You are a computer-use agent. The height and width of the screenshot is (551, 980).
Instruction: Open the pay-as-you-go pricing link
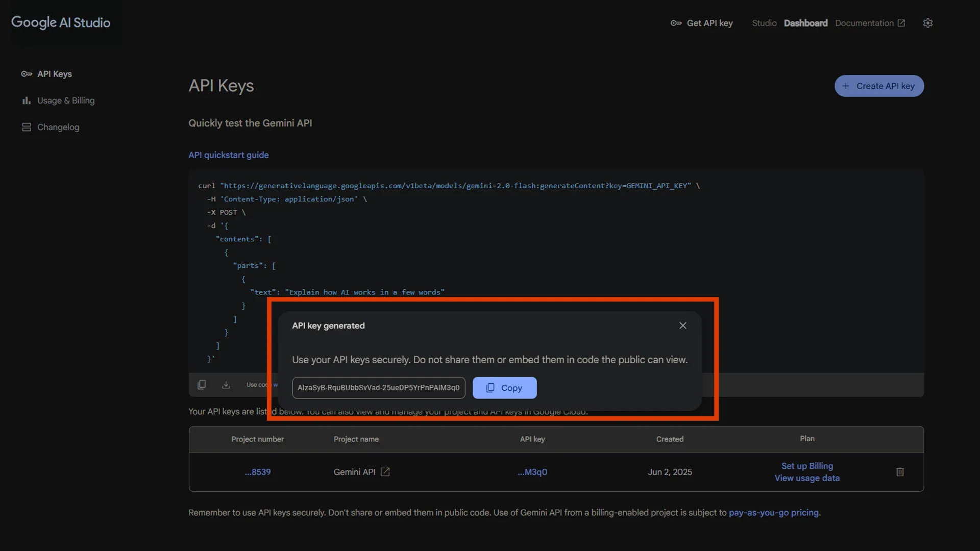pos(774,513)
